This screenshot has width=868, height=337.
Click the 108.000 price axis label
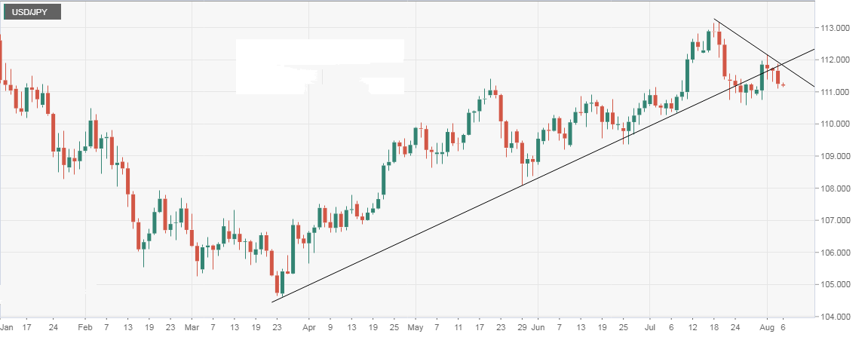click(839, 188)
